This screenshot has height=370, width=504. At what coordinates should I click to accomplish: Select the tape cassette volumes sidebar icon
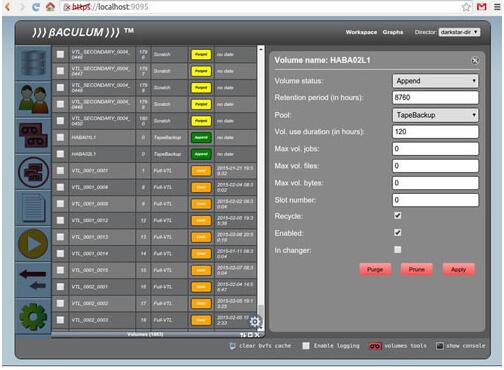click(x=33, y=135)
